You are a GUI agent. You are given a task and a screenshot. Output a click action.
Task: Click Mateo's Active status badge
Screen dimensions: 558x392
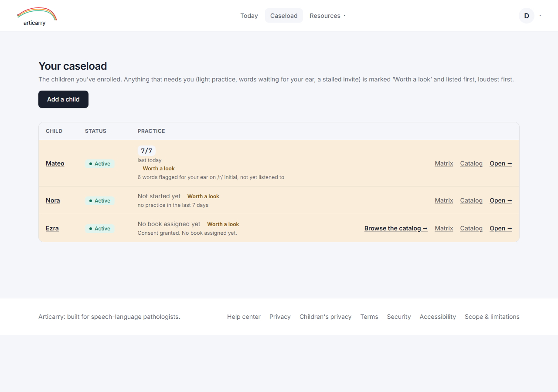(100, 164)
